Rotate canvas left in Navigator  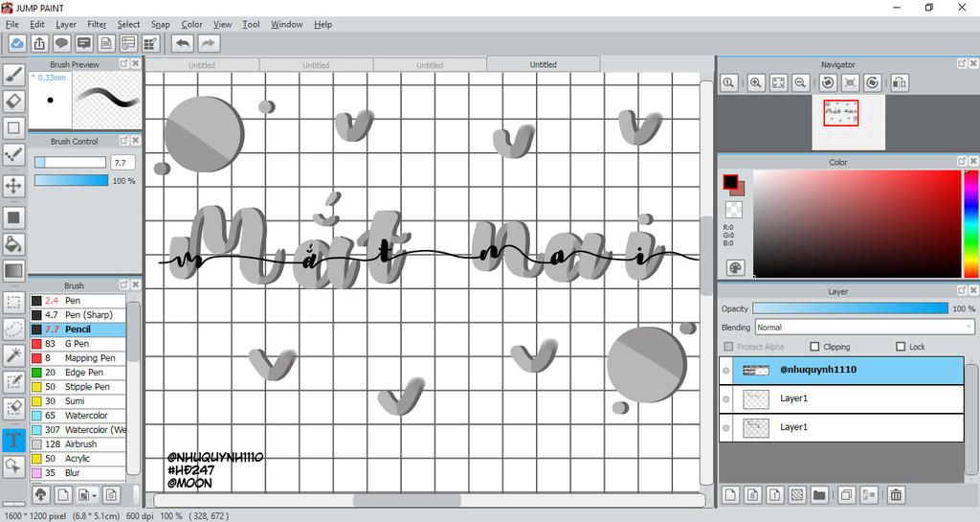pyautogui.click(x=828, y=82)
